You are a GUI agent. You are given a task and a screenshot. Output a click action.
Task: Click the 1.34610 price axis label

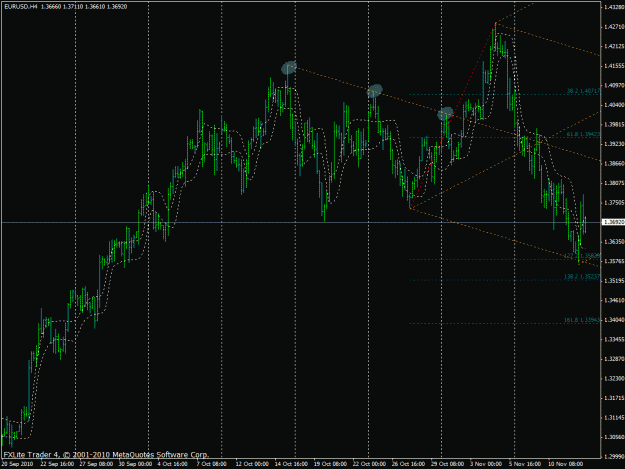[614, 300]
